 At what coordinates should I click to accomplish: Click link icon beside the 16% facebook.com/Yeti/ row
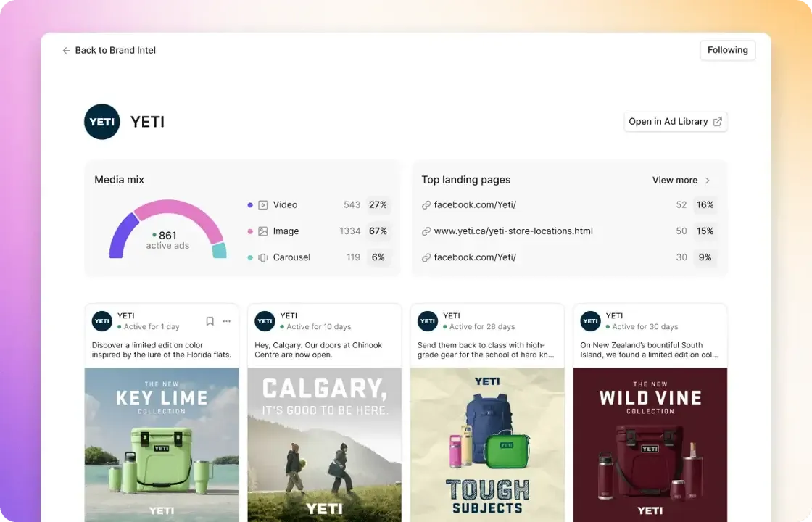(426, 205)
